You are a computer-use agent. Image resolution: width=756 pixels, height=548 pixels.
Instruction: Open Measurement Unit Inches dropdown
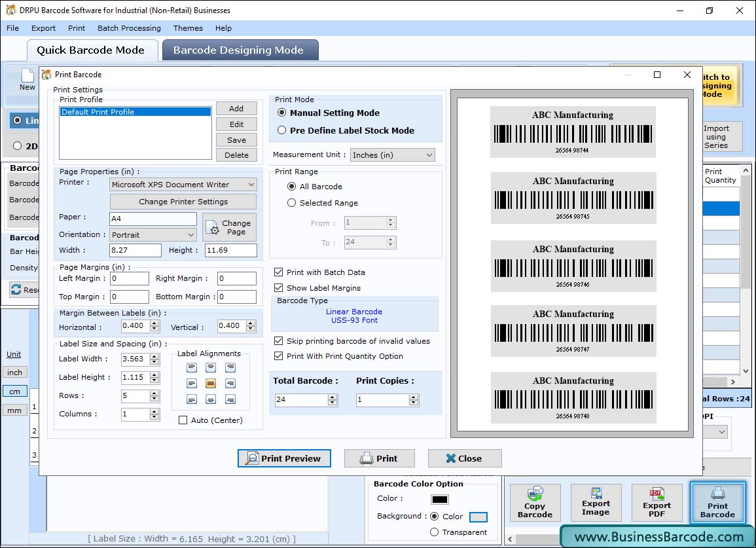point(393,155)
